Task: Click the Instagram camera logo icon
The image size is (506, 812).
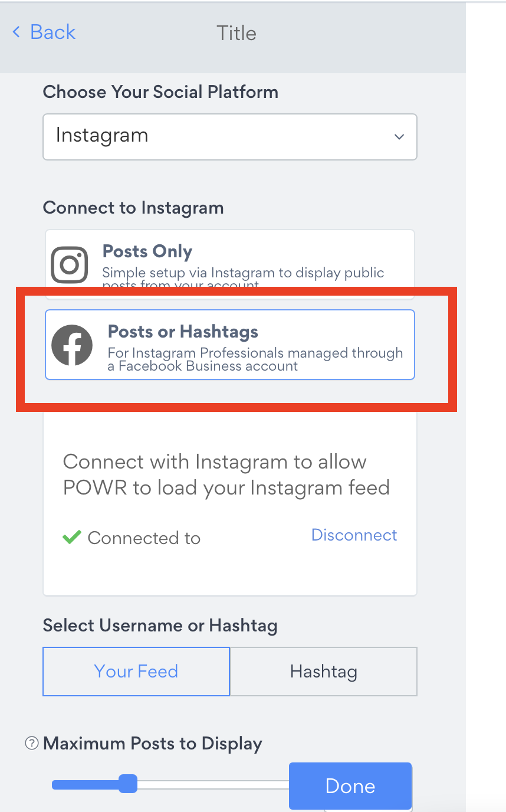Action: (70, 264)
